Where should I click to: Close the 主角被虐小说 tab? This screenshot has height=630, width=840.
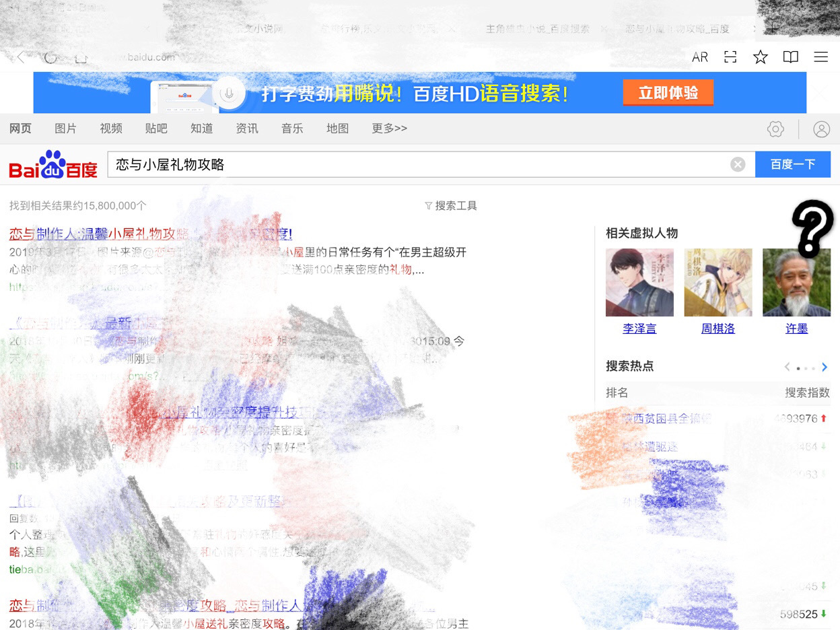click(604, 29)
